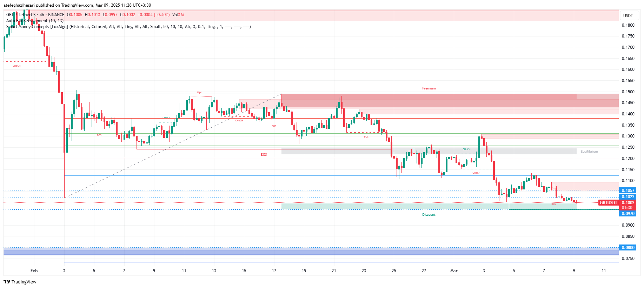
Task: Open the Auto Fib Retracement indicator legend
Action: click(35, 21)
